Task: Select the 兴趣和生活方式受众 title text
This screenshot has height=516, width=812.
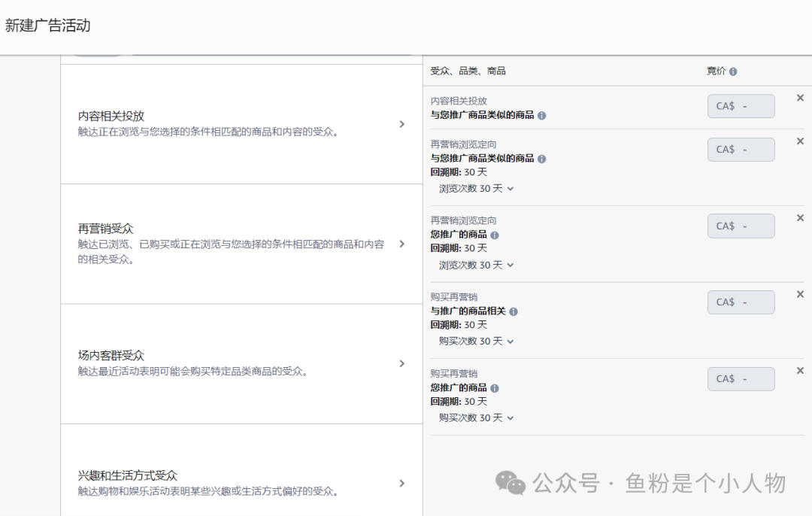Action: tap(127, 475)
